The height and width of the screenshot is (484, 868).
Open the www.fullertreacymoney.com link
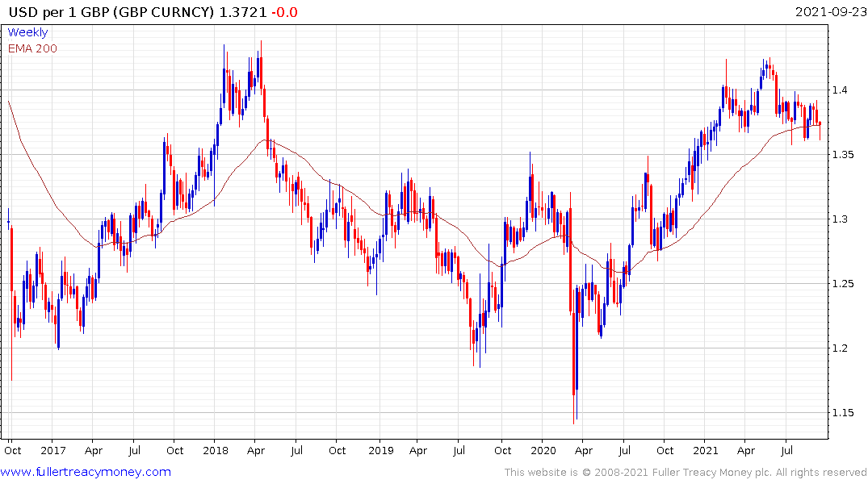click(x=86, y=472)
